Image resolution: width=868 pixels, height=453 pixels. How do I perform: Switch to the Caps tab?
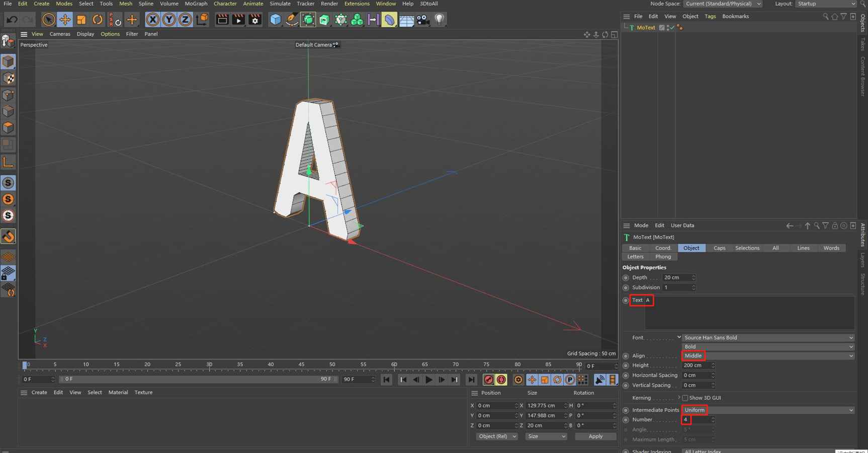pos(719,248)
